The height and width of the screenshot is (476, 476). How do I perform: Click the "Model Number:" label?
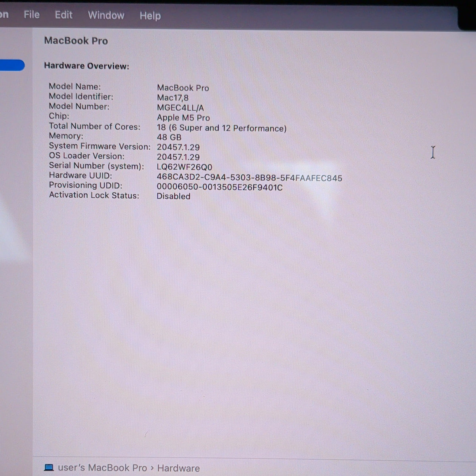(x=79, y=106)
